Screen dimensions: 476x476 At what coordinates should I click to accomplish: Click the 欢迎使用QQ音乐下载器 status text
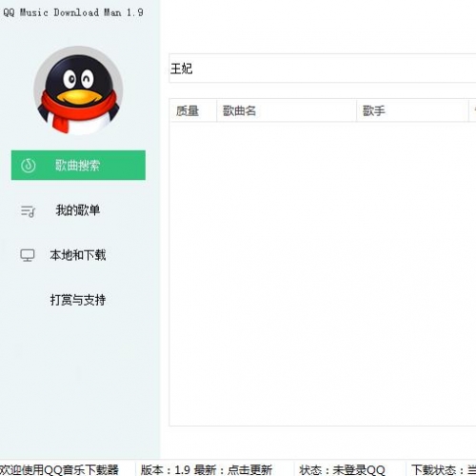point(59,469)
